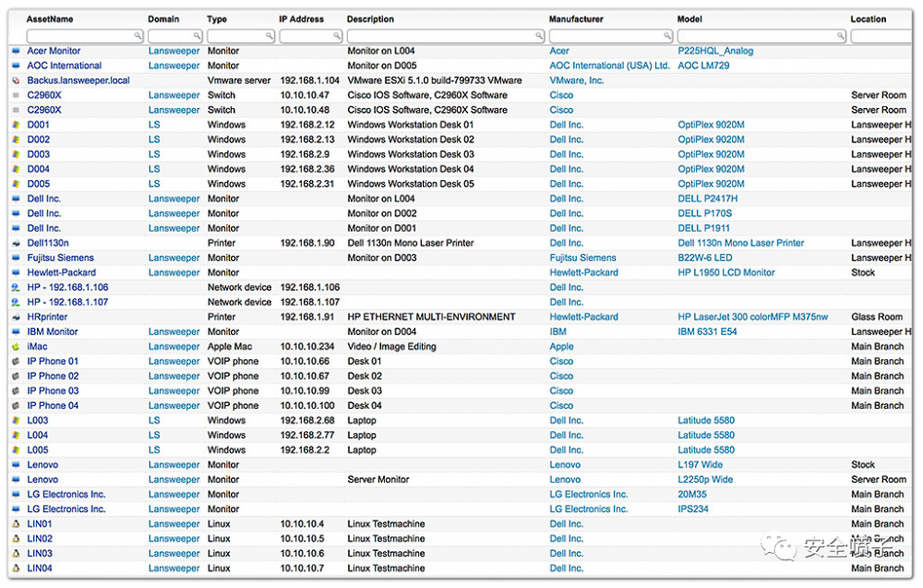Open asset D004
Screen dimensions: 923x588
38,169
